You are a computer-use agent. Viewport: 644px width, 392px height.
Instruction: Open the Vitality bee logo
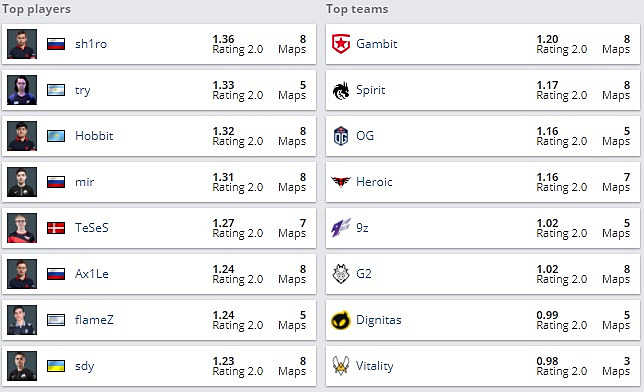click(x=341, y=365)
